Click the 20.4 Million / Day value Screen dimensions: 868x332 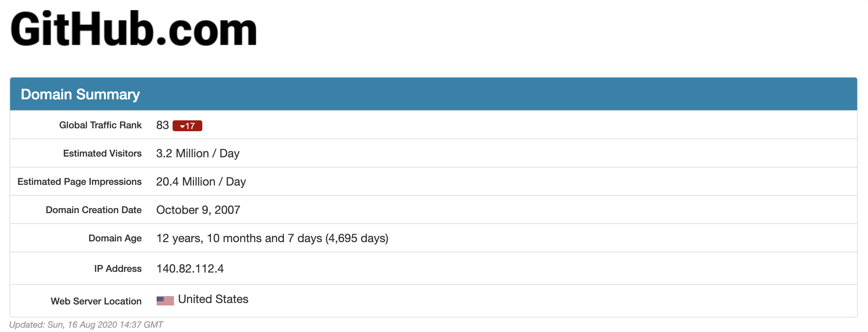point(201,182)
